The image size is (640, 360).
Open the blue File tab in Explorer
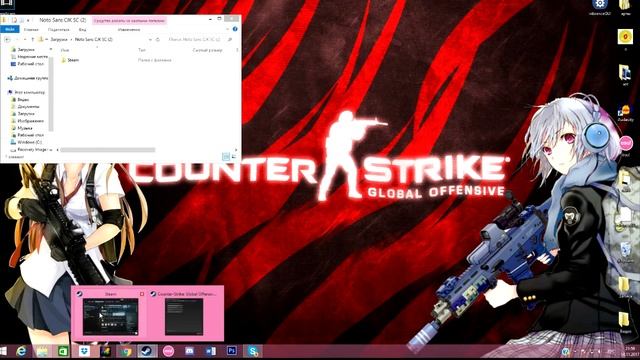point(10,29)
